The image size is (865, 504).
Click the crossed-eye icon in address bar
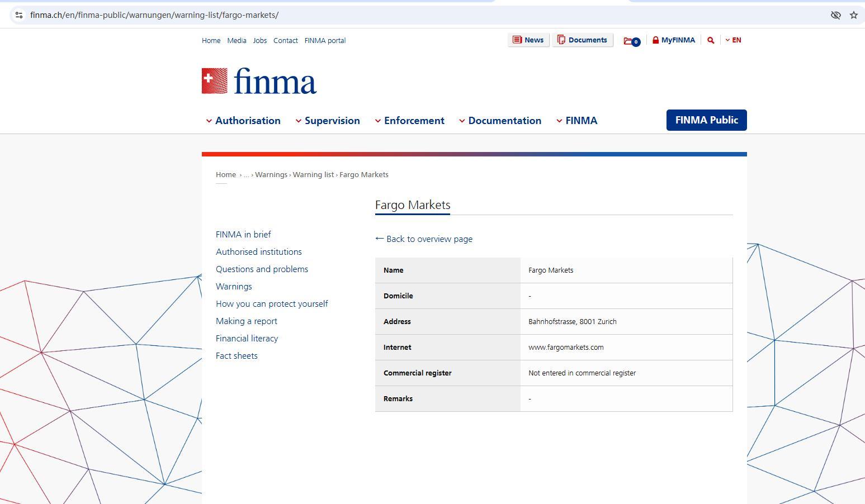tap(836, 15)
